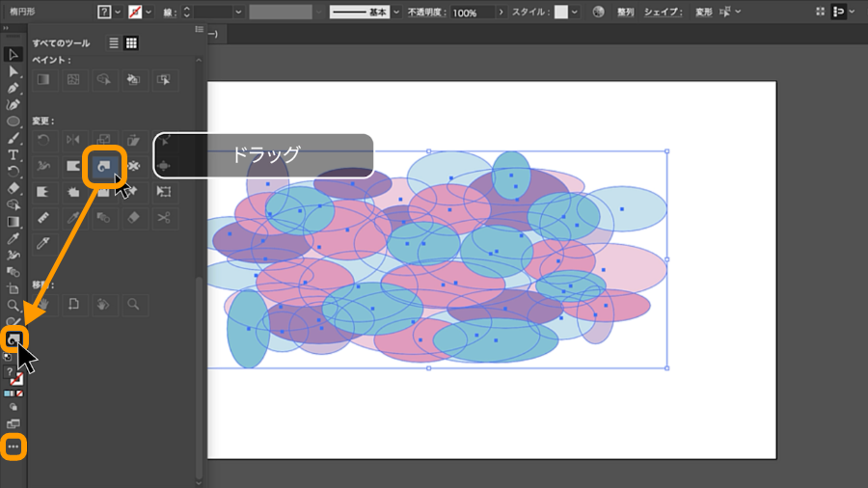Select the Scale tool in the all-tools panel
The width and height of the screenshot is (868, 488).
(103, 140)
